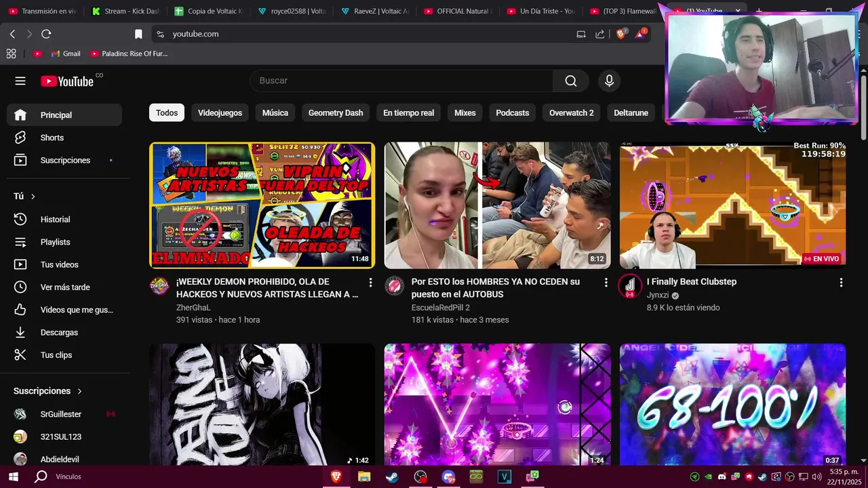Select the Podcasts filter chip
Screen dimensions: 868x488
point(512,113)
